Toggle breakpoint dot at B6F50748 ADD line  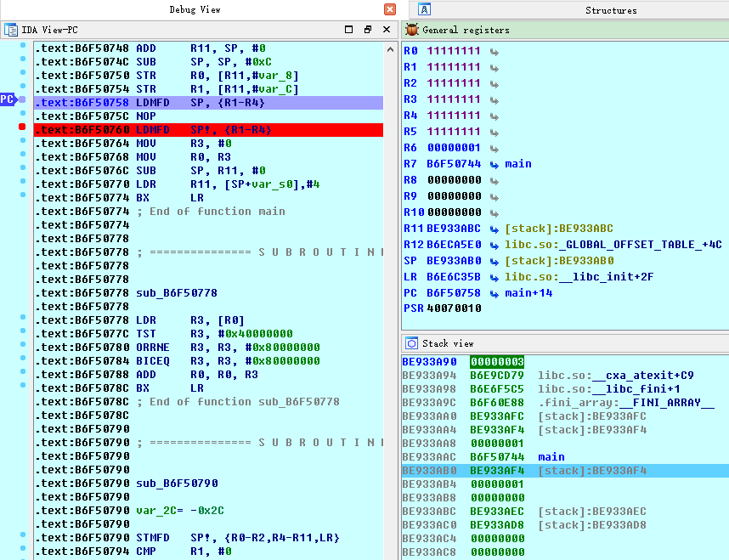click(x=23, y=45)
